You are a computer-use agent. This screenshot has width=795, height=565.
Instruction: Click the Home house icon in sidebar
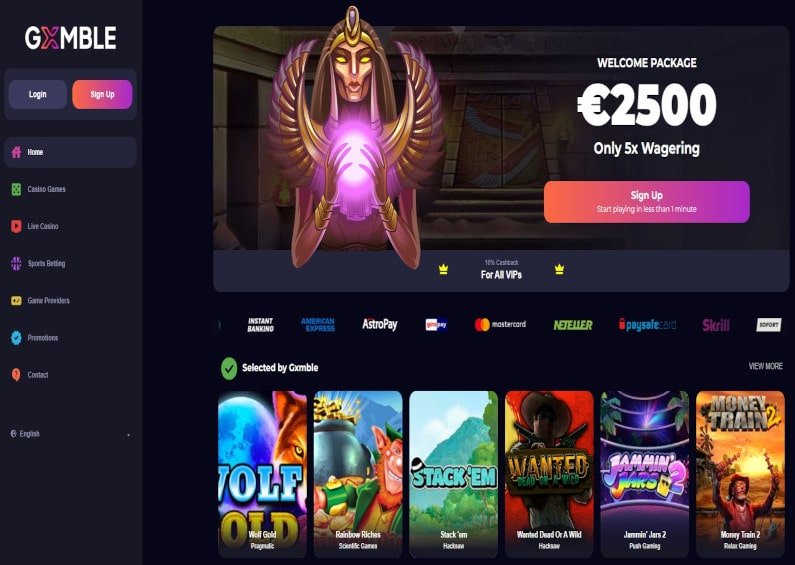[16, 152]
